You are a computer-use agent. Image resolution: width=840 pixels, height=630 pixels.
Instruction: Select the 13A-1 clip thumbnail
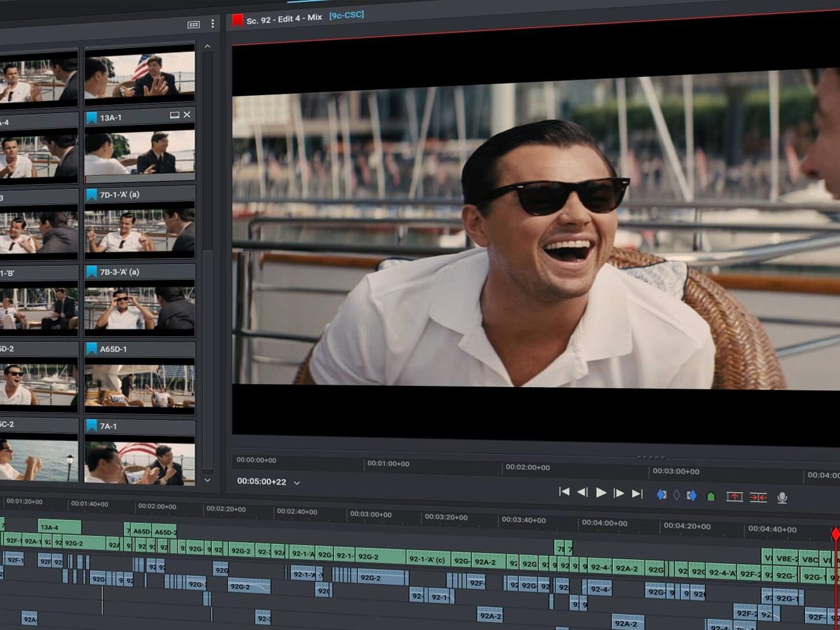point(140,154)
